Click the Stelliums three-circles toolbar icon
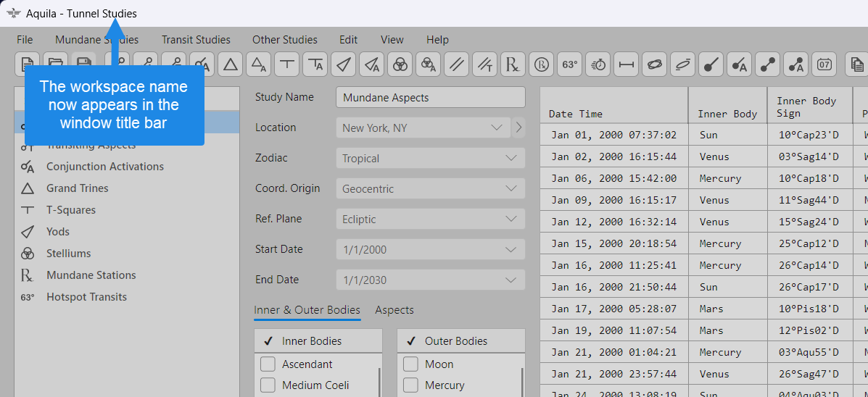This screenshot has height=397, width=868. [400, 64]
